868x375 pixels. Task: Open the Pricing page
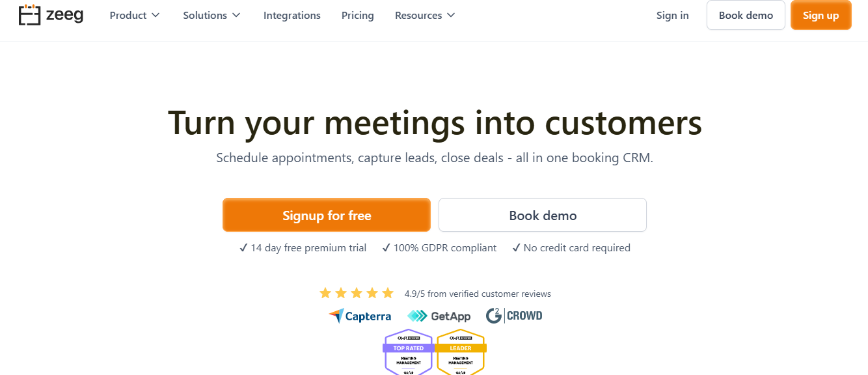[x=357, y=15]
